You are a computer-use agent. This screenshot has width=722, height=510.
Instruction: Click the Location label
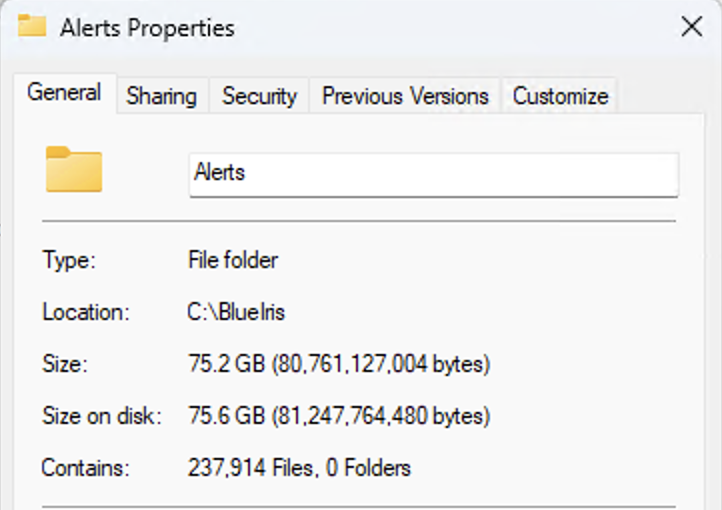[x=86, y=312]
